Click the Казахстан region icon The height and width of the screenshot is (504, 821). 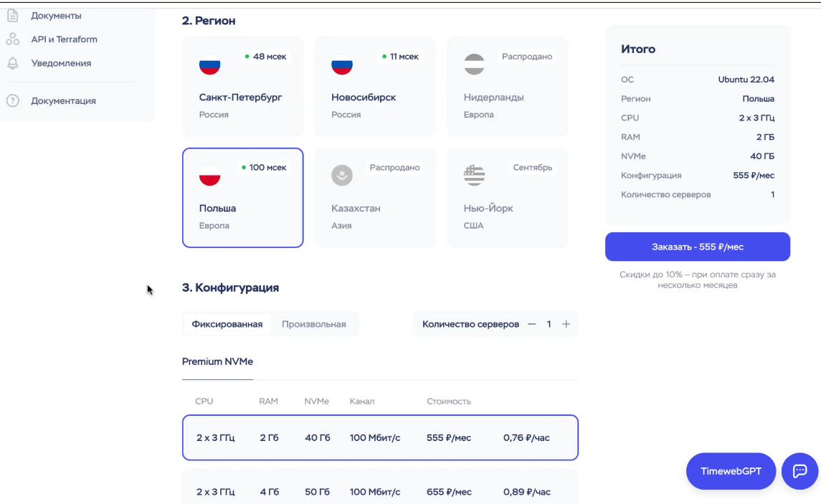click(341, 176)
